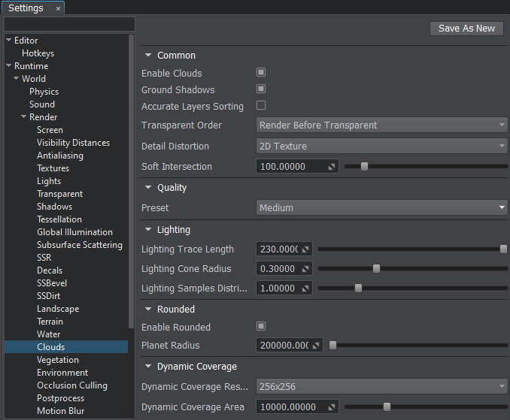Viewport: 510px width, 420px height.
Task: Click the Lighting Samples Distribution slider handle
Action: (358, 289)
